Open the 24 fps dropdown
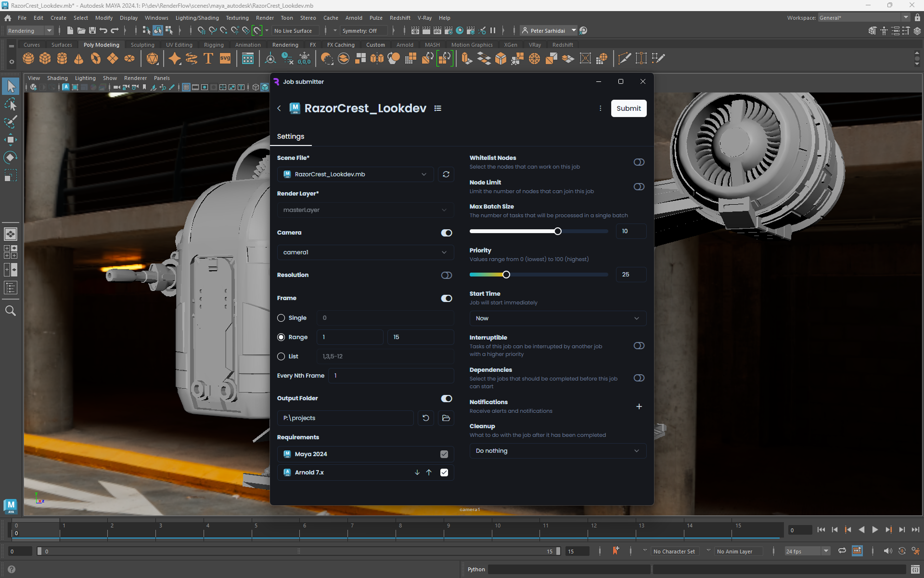The image size is (924, 578). tap(807, 552)
